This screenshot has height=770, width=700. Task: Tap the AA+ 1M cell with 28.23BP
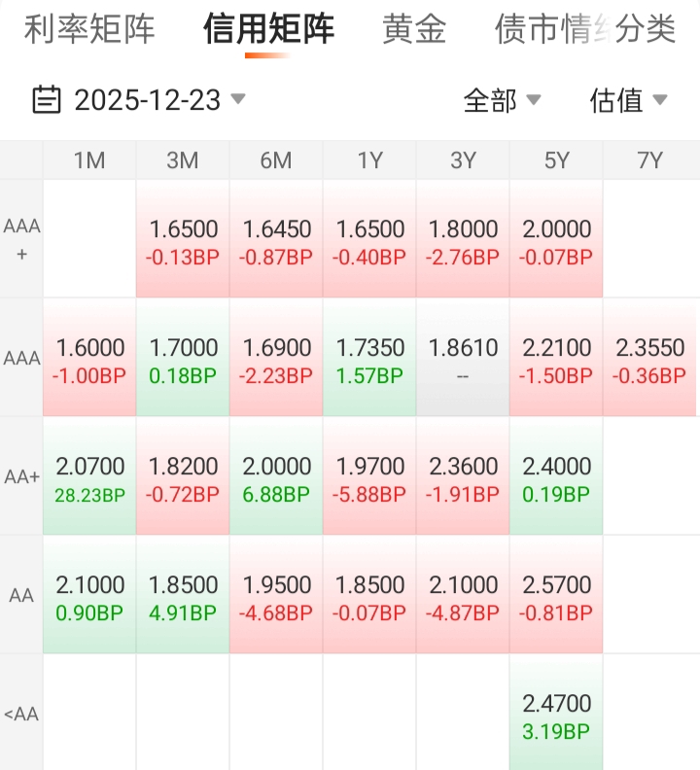point(89,476)
